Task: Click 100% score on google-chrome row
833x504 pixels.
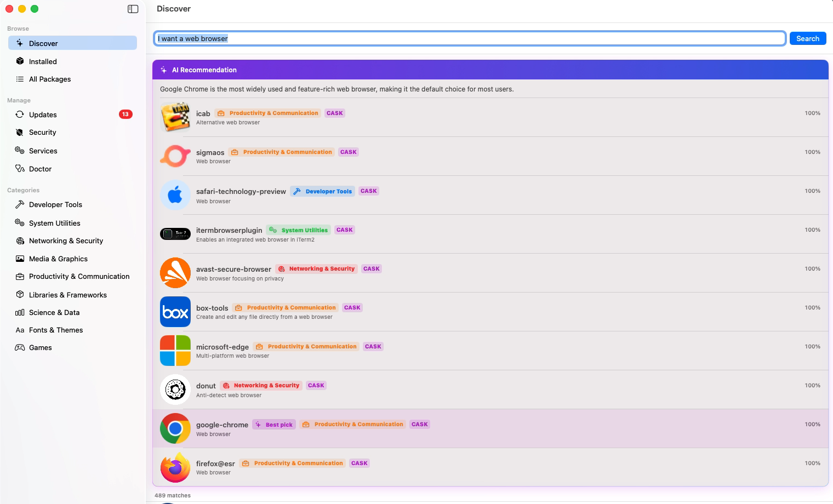Action: click(812, 425)
